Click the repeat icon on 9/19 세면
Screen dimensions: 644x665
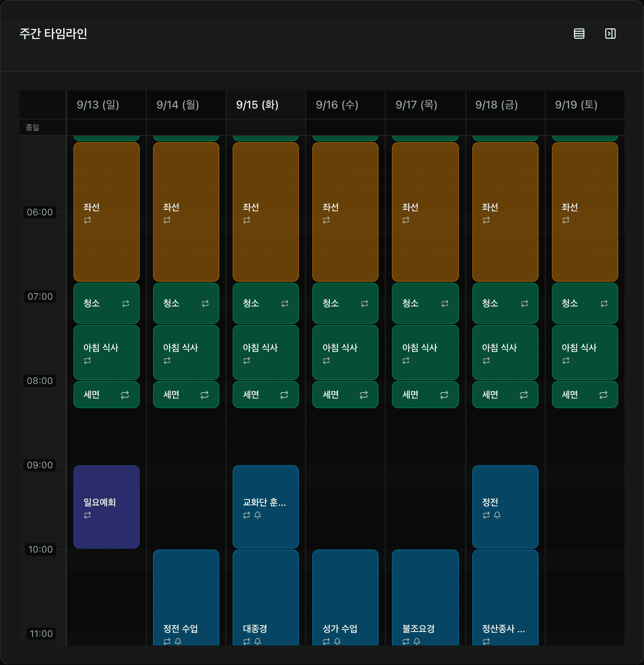point(603,395)
